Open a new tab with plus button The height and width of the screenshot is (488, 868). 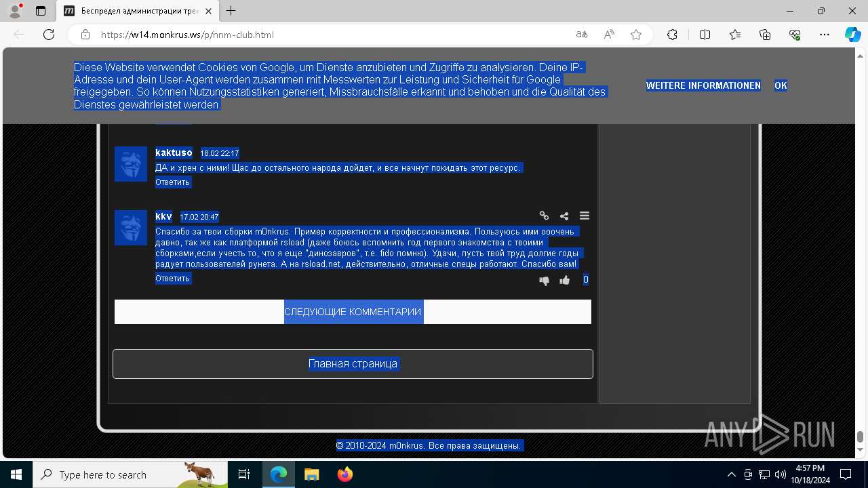(x=231, y=11)
